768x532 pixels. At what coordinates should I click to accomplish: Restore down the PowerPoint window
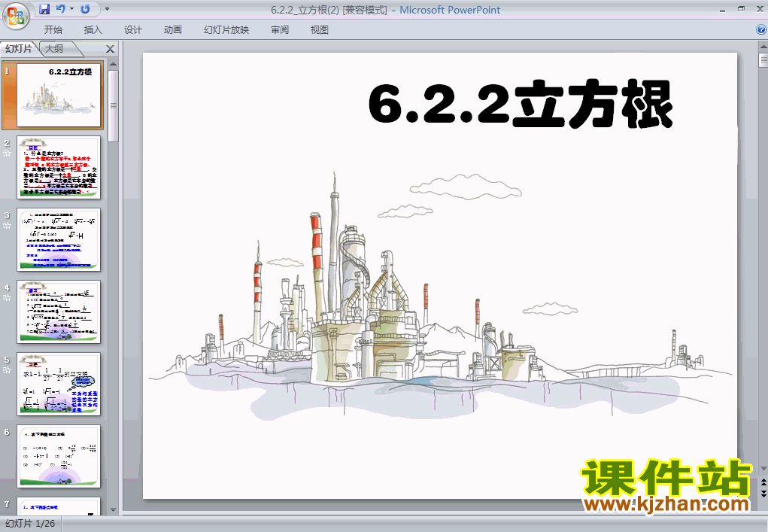pos(742,9)
